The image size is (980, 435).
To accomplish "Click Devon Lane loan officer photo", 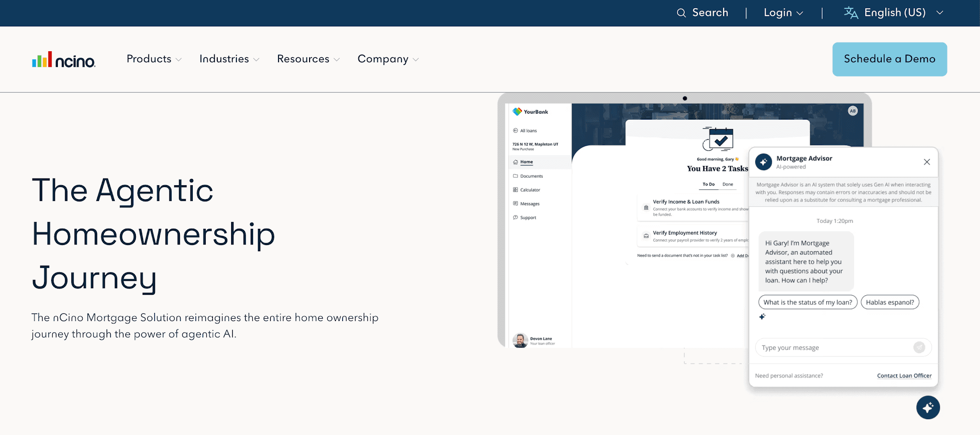I will [520, 340].
